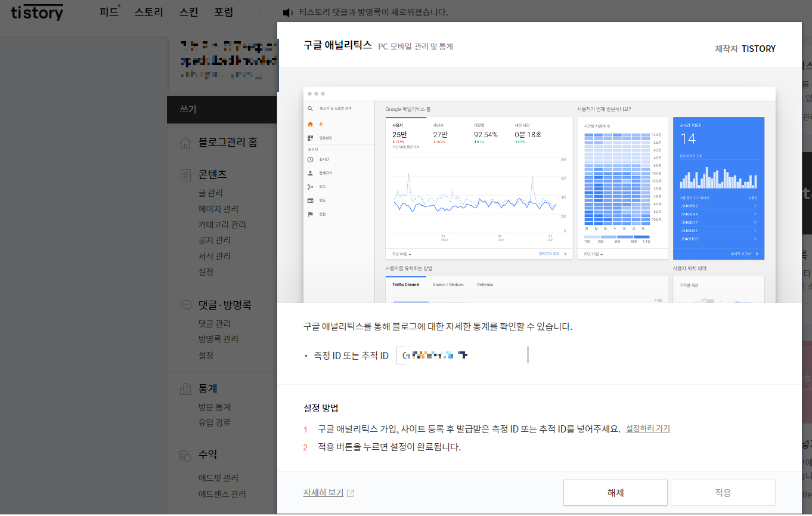Click the 쓰기 button in sidebar
Image resolution: width=812 pixels, height=516 pixels.
tap(222, 109)
